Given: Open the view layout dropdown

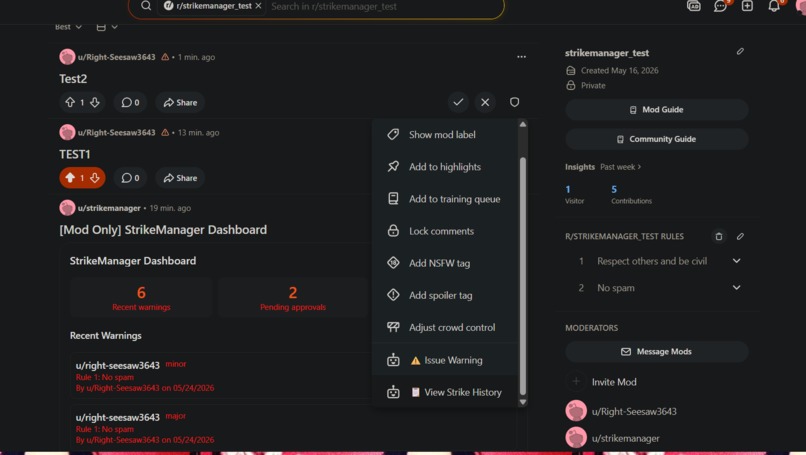Looking at the screenshot, I should coord(107,27).
